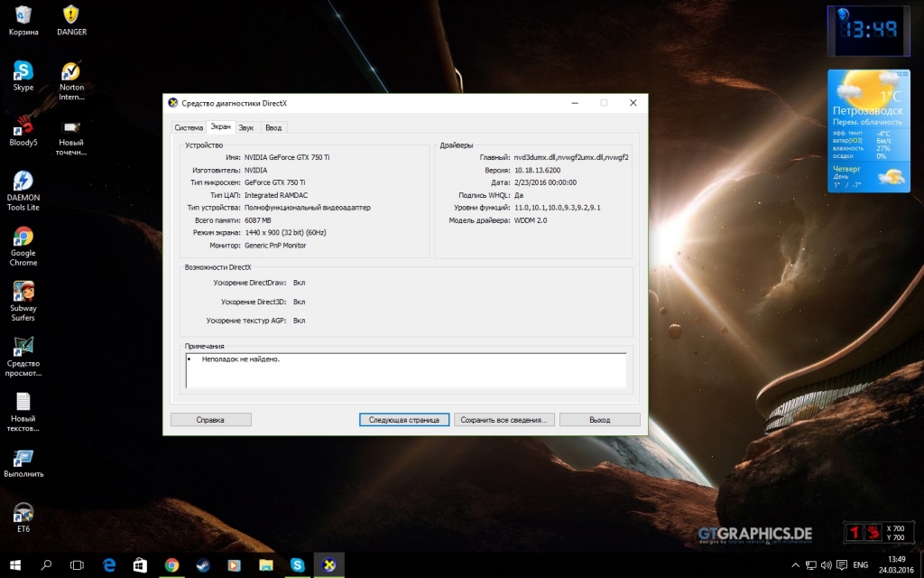Image resolution: width=924 pixels, height=578 pixels.
Task: Select the Ввод tab
Action: click(x=273, y=128)
